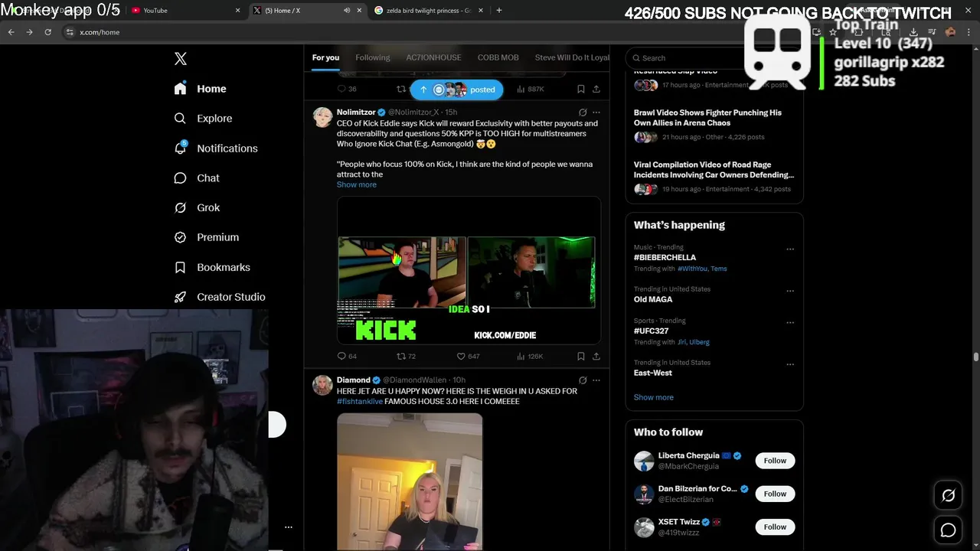980x551 pixels.
Task: Switch to zelda bird twilight princess tab
Action: 429,11
